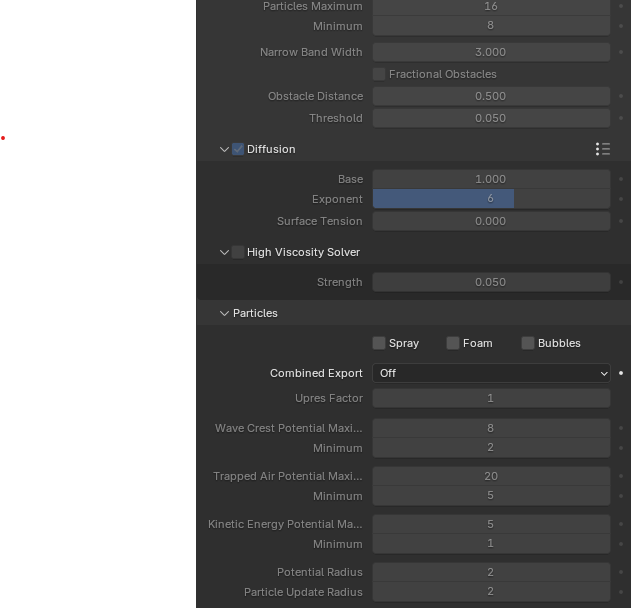Screen dimensions: 631x608
Task: Click the Particles Minimum field showing 8
Action: tap(491, 26)
